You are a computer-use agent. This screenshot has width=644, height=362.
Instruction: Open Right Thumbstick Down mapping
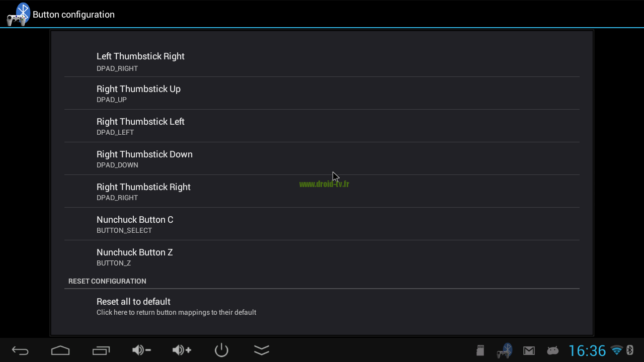click(322, 158)
